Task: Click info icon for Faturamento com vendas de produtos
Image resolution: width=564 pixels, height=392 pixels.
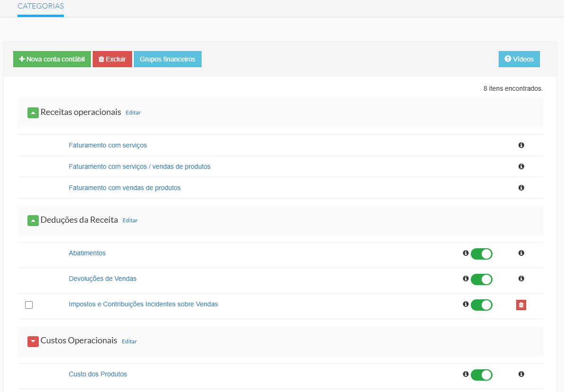Action: [521, 188]
